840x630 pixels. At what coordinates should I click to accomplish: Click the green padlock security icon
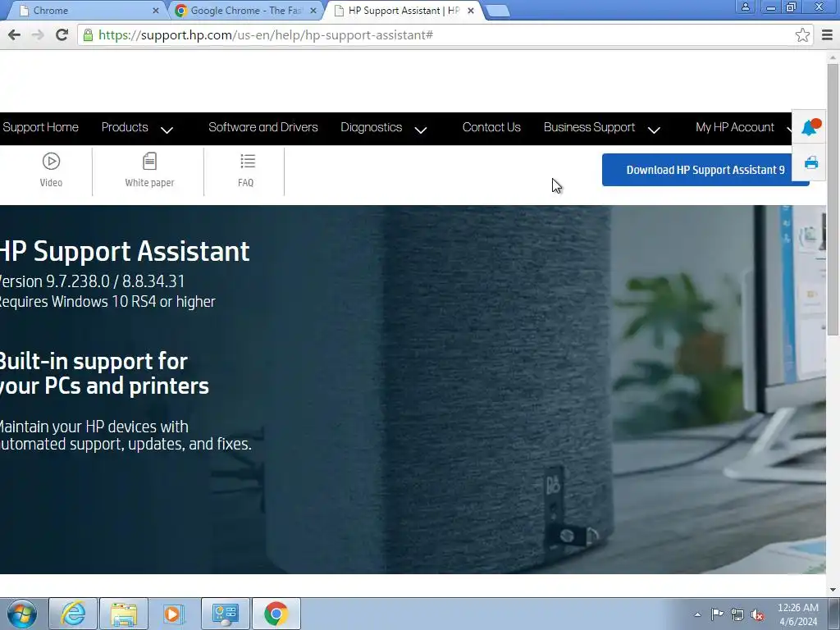click(x=87, y=34)
